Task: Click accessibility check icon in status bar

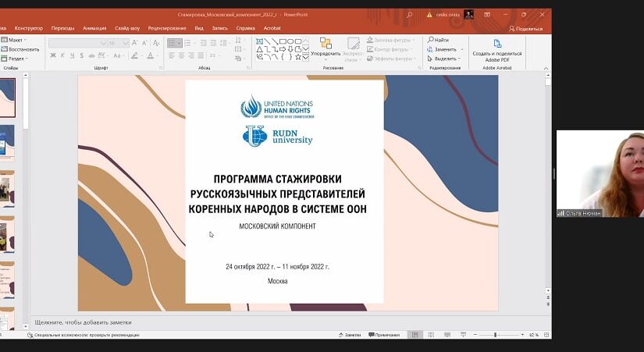Action: pos(30,335)
